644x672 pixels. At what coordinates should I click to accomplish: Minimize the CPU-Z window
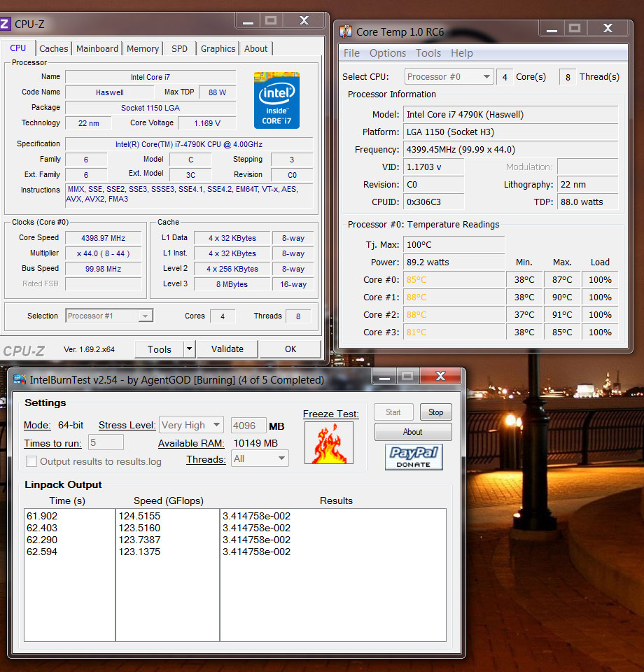click(248, 21)
